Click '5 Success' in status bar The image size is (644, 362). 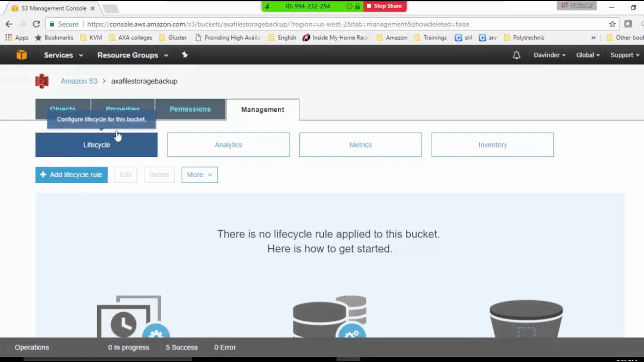coord(182,347)
